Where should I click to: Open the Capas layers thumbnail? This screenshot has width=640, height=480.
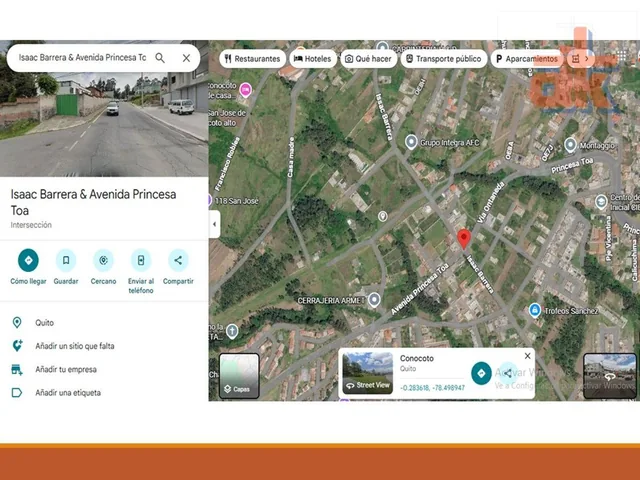tap(239, 376)
